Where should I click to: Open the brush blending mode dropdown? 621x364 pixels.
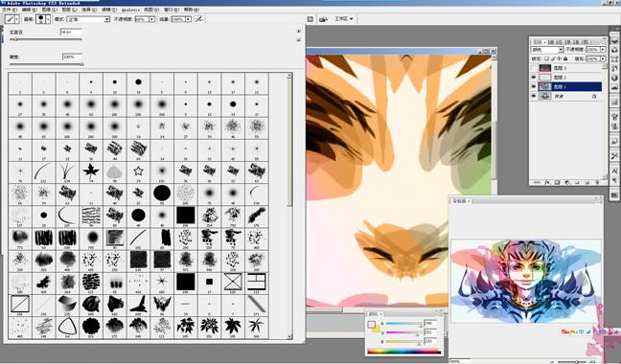coord(88,19)
